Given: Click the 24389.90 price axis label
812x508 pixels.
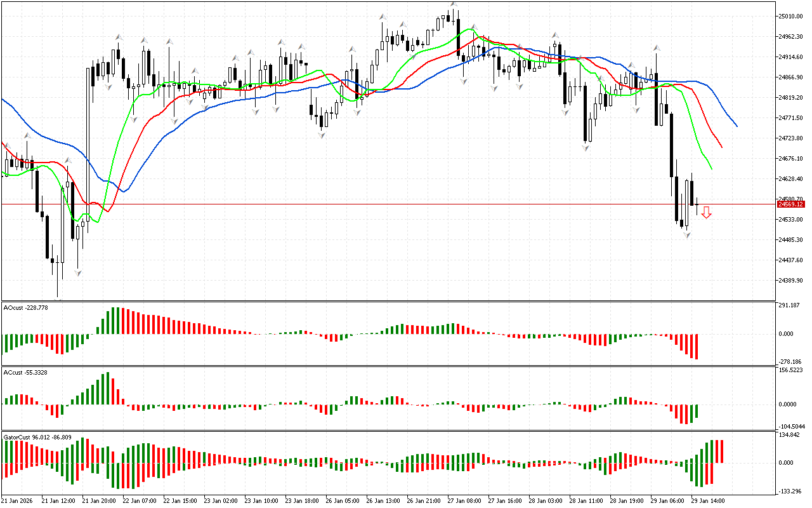Looking at the screenshot, I should [x=790, y=280].
